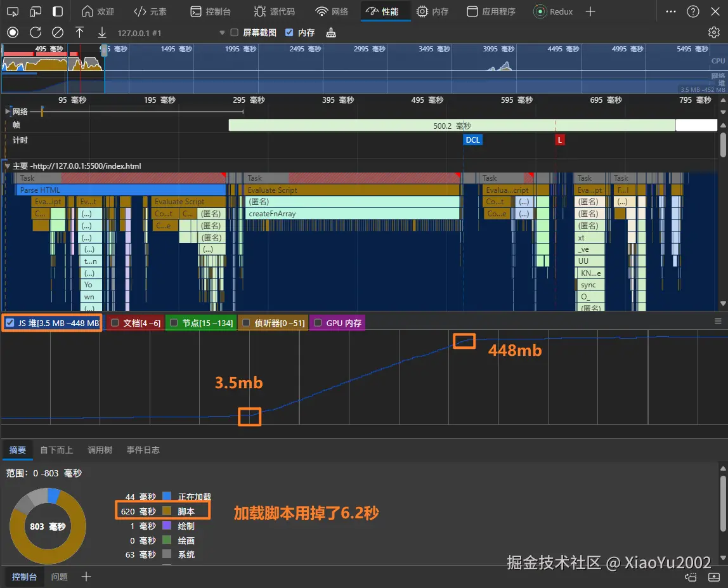
Task: Start recording a new performance profile
Action: (12, 32)
